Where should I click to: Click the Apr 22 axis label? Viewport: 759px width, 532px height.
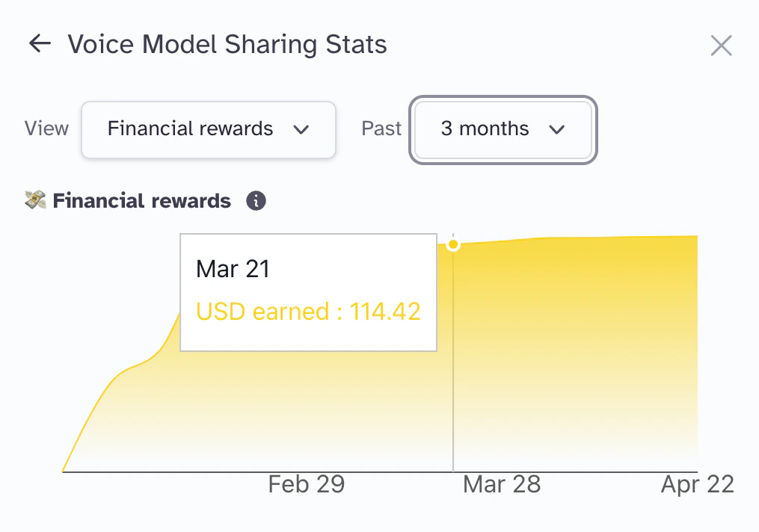[x=697, y=484]
